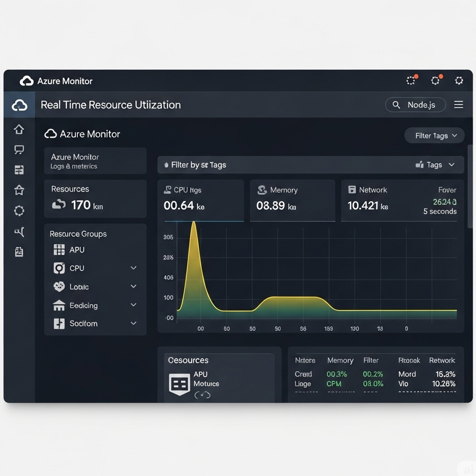Click the Mord table cell
This screenshot has height=476, width=476.
[x=407, y=374]
